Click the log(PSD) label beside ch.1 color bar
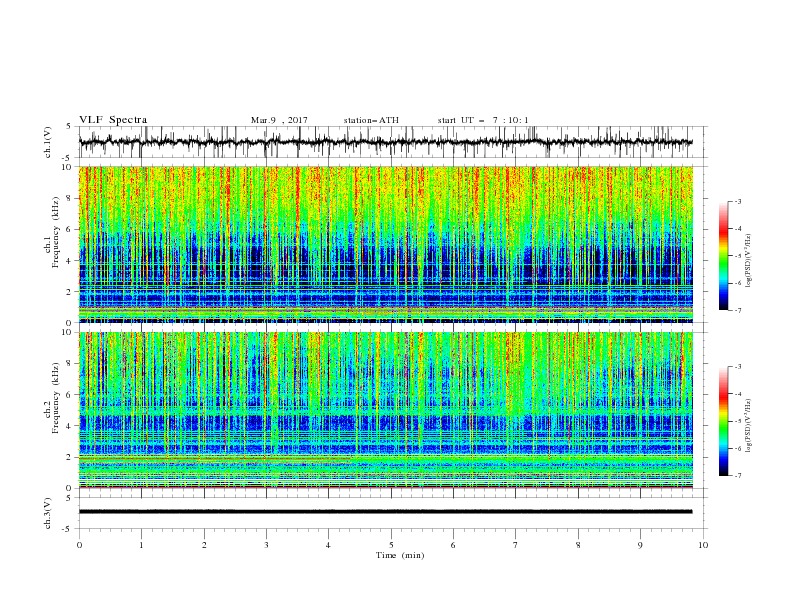 749,261
